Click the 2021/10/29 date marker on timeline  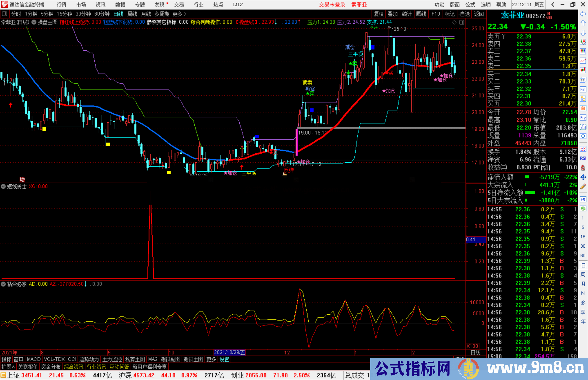click(229, 352)
